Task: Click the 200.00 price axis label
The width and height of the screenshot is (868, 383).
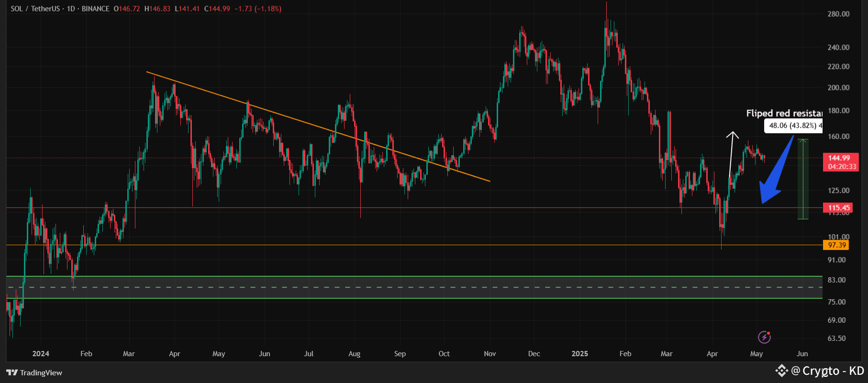Action: coord(838,88)
